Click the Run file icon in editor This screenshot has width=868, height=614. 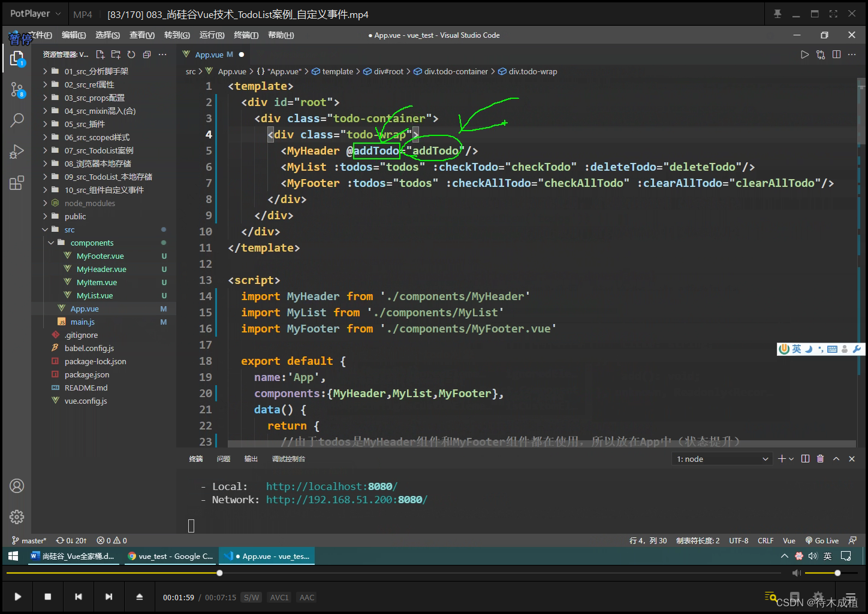pos(804,55)
